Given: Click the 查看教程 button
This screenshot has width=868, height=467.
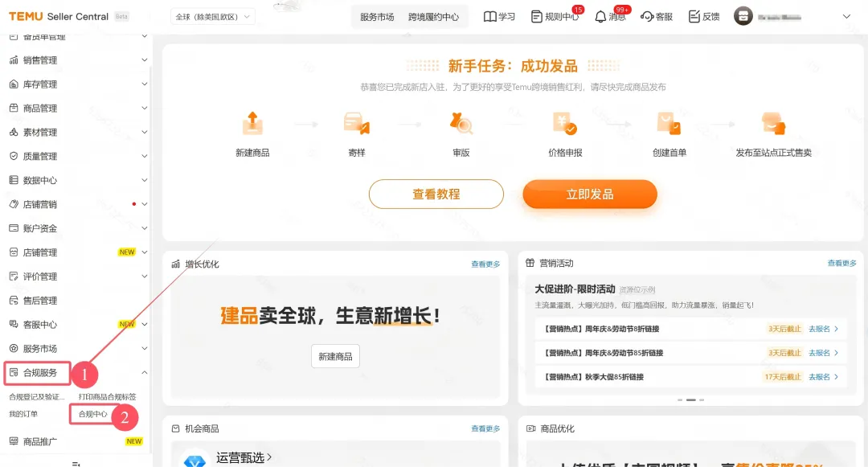Looking at the screenshot, I should 436,195.
